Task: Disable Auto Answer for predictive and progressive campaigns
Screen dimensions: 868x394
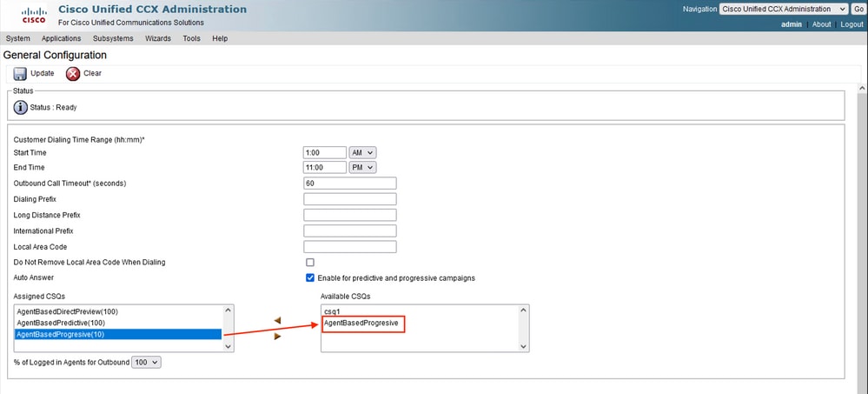Action: click(x=310, y=277)
